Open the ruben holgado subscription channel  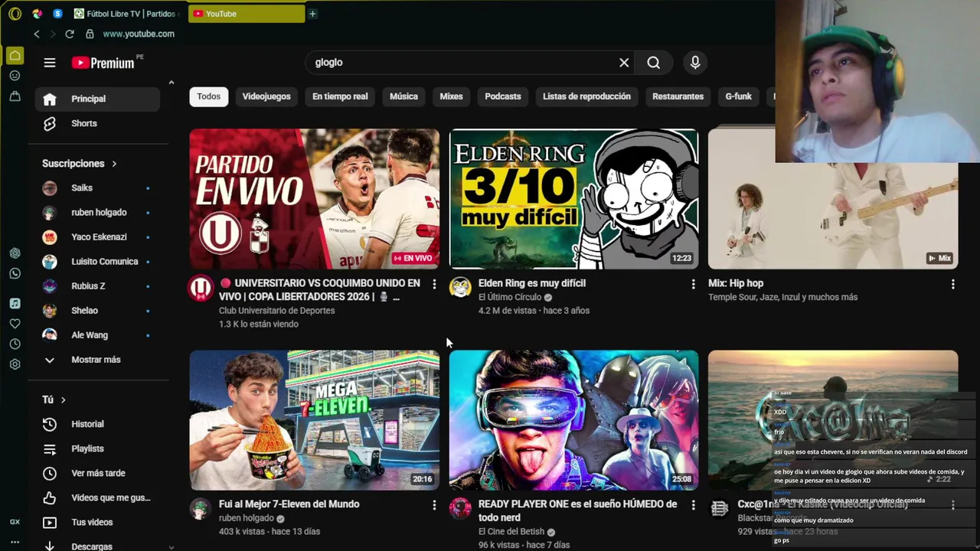click(97, 212)
